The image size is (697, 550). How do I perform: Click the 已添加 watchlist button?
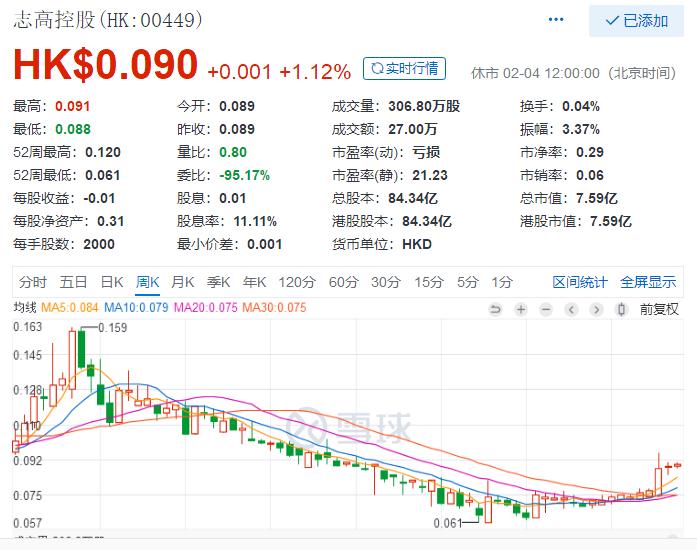click(x=636, y=21)
